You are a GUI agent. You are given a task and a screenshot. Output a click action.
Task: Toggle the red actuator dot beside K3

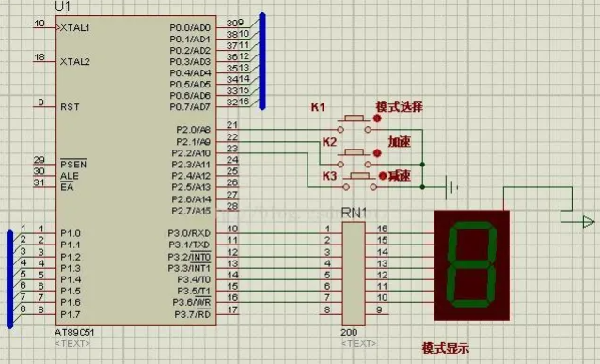pyautogui.click(x=383, y=176)
